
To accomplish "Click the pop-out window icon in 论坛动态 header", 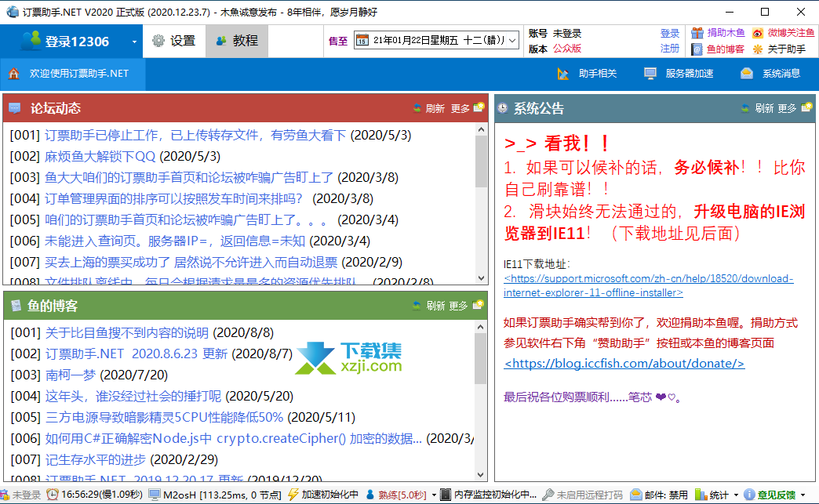I will pos(479,107).
